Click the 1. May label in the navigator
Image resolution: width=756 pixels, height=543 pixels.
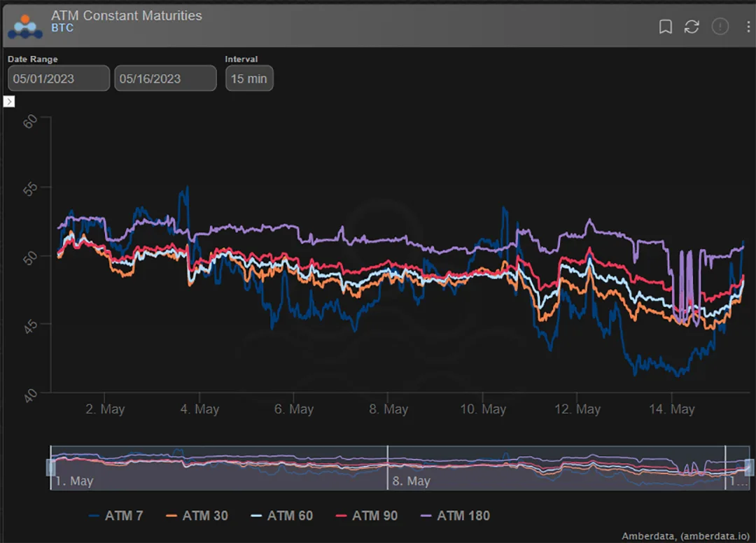click(x=74, y=481)
